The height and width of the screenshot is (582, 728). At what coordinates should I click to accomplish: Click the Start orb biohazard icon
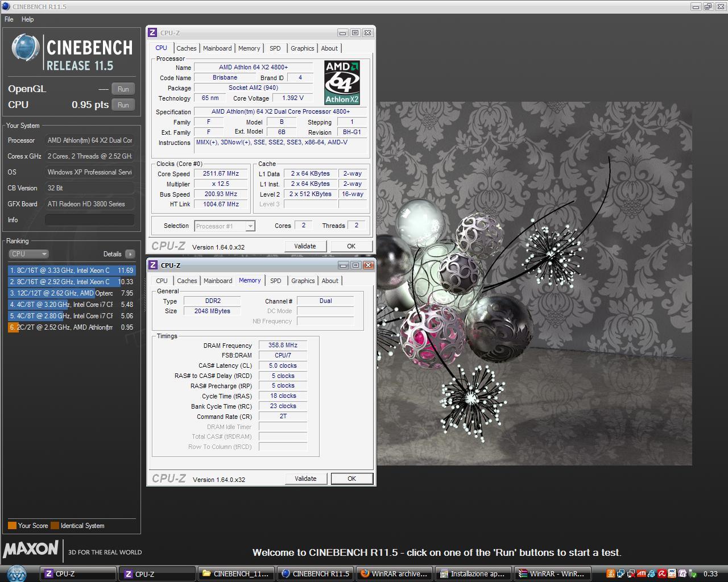(x=16, y=573)
